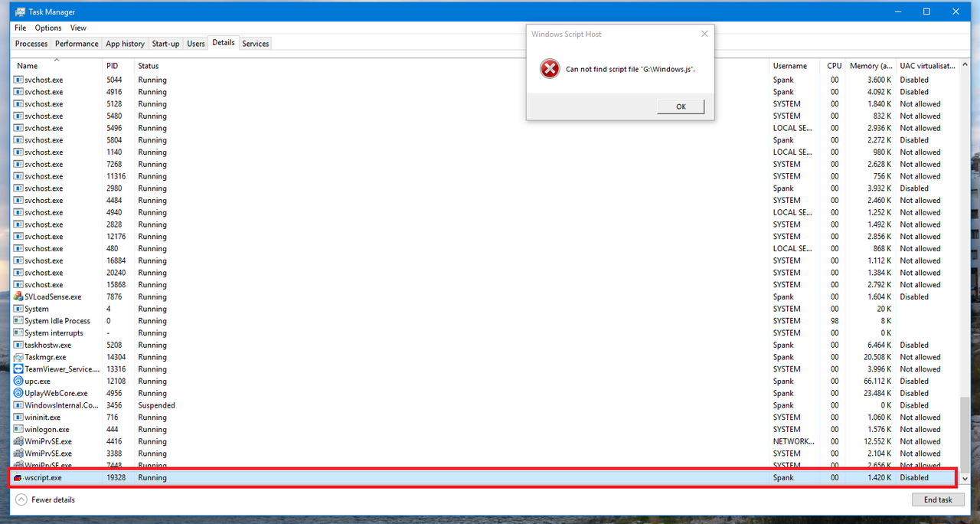Viewport: 980px width, 524px height.
Task: Click the taskhostw.exe process icon
Action: [x=18, y=345]
